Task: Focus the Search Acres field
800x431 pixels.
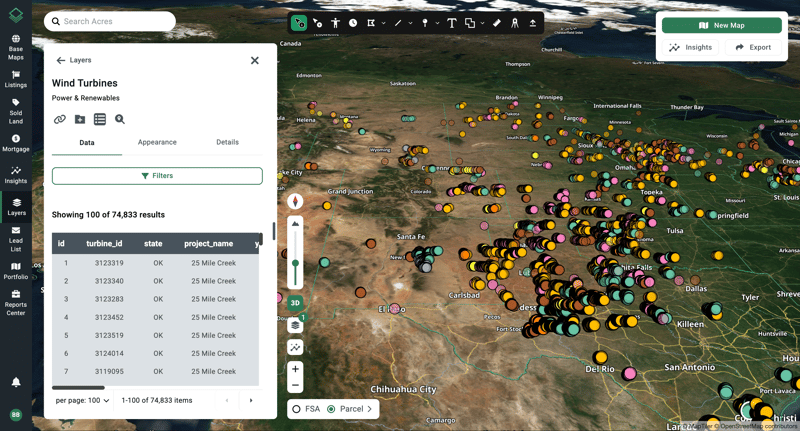Action: (x=110, y=21)
